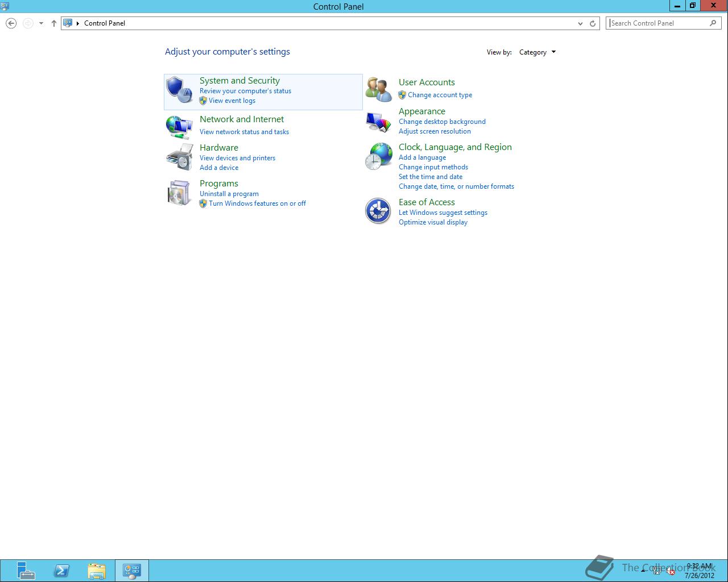
Task: Click Adjust screen resolution
Action: click(x=435, y=131)
